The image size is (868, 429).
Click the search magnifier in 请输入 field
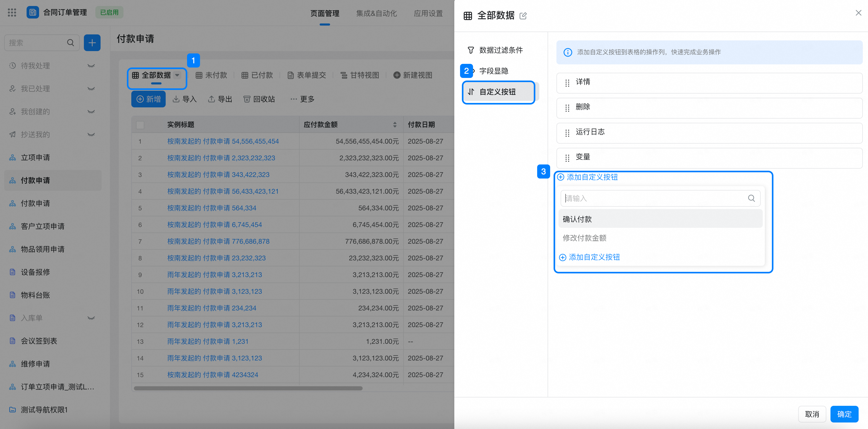pos(751,198)
